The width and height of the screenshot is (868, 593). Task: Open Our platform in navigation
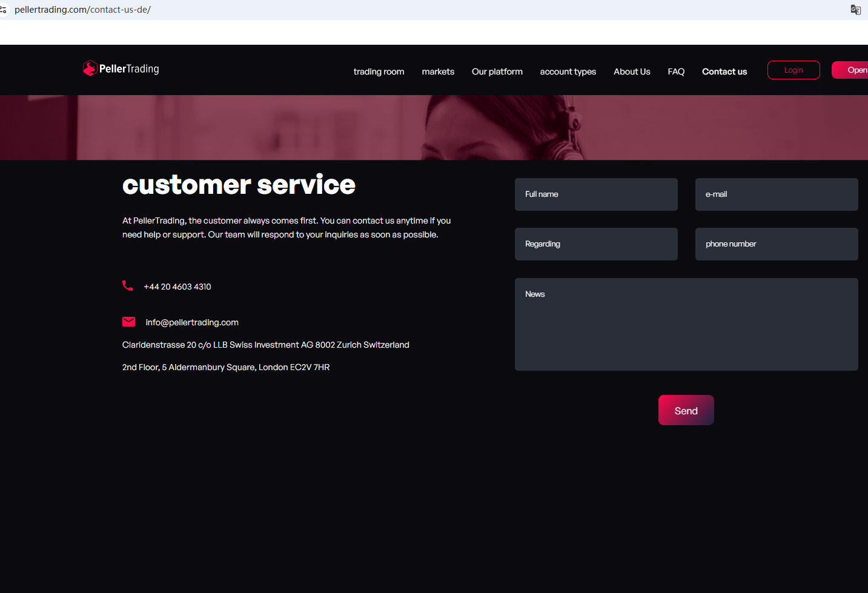tap(497, 71)
